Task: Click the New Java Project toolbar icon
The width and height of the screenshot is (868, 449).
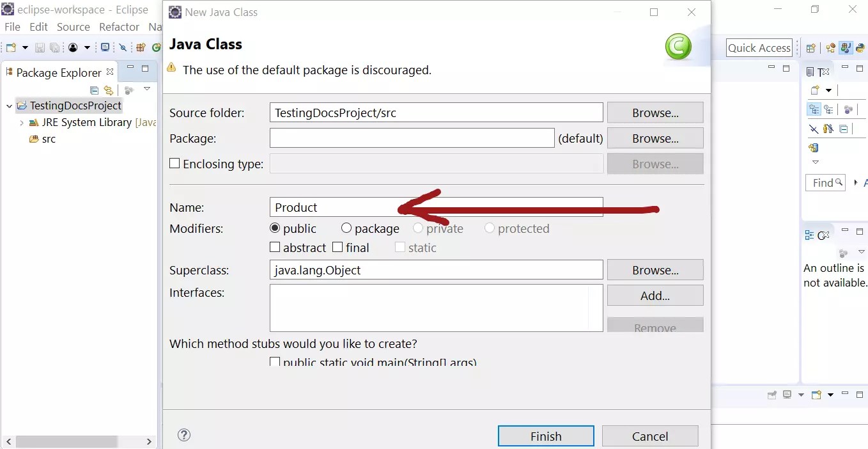Action: click(140, 47)
